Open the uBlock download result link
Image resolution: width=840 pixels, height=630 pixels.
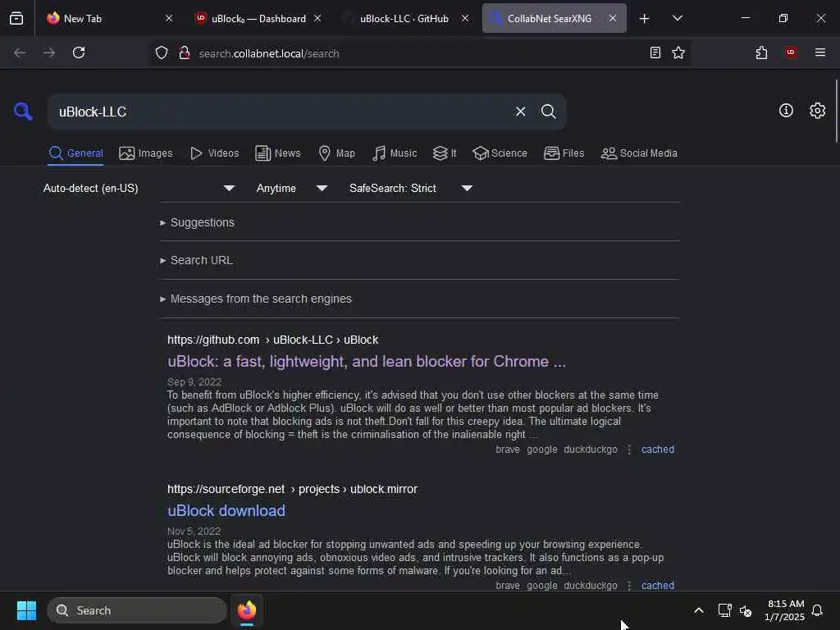[x=226, y=510]
